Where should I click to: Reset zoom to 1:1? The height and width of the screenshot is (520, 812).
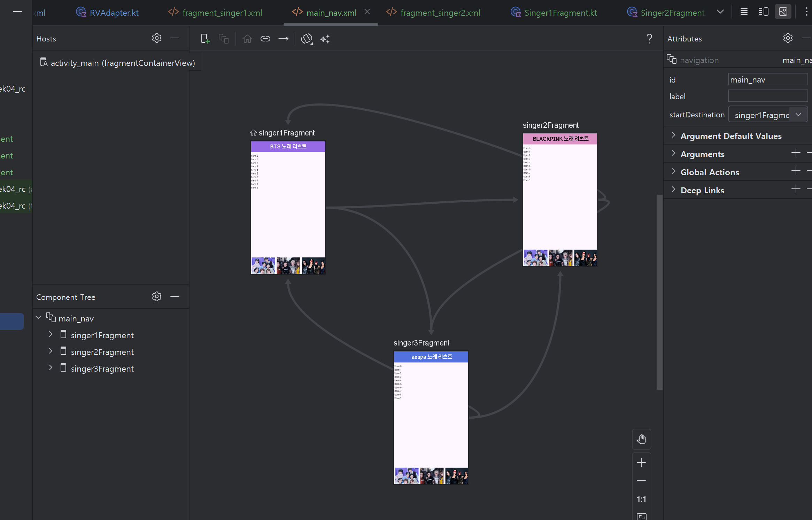click(641, 499)
